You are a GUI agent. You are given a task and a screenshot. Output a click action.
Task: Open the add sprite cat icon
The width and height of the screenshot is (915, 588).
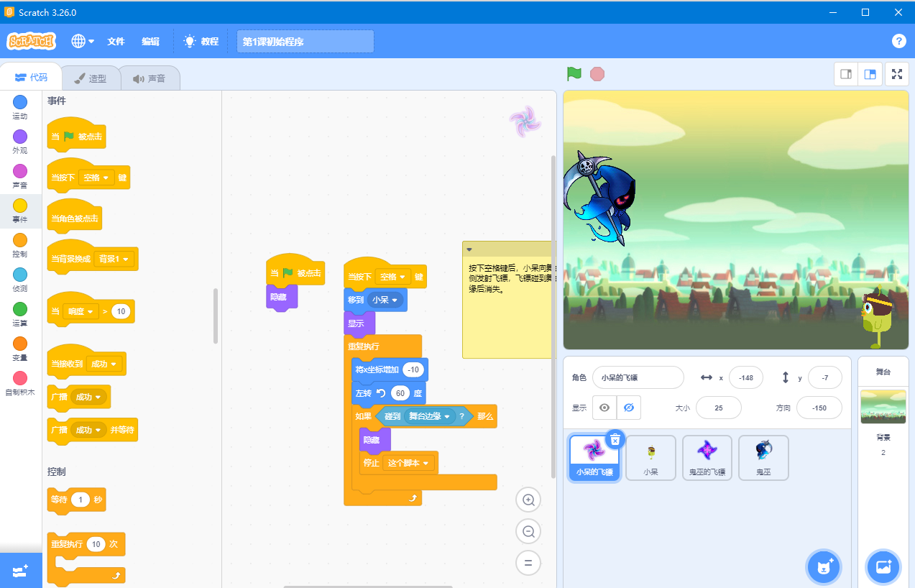(823, 567)
